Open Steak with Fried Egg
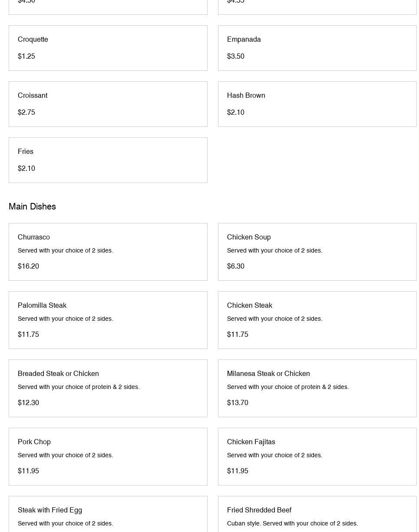 (x=108, y=515)
